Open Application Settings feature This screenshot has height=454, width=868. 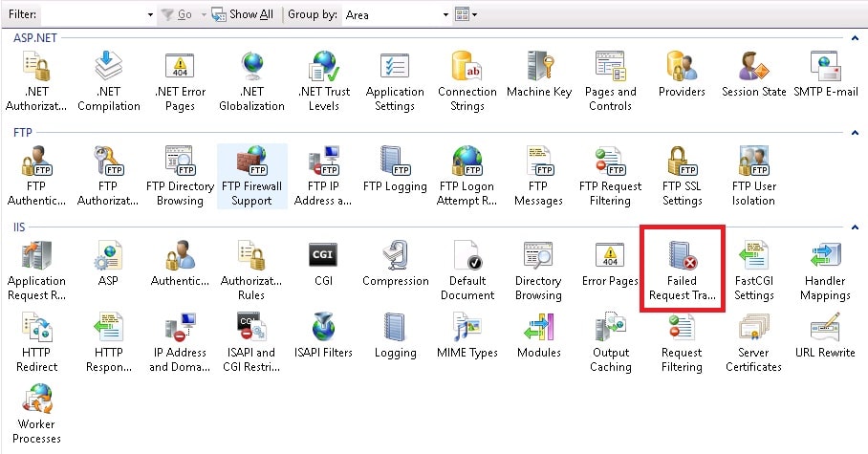pos(395,81)
